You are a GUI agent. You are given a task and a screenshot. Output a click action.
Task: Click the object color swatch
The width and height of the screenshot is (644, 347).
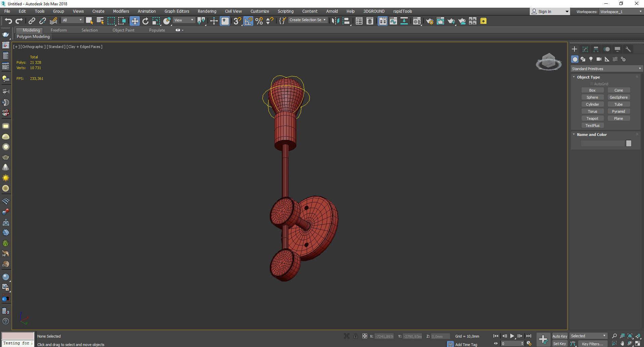[x=629, y=143]
